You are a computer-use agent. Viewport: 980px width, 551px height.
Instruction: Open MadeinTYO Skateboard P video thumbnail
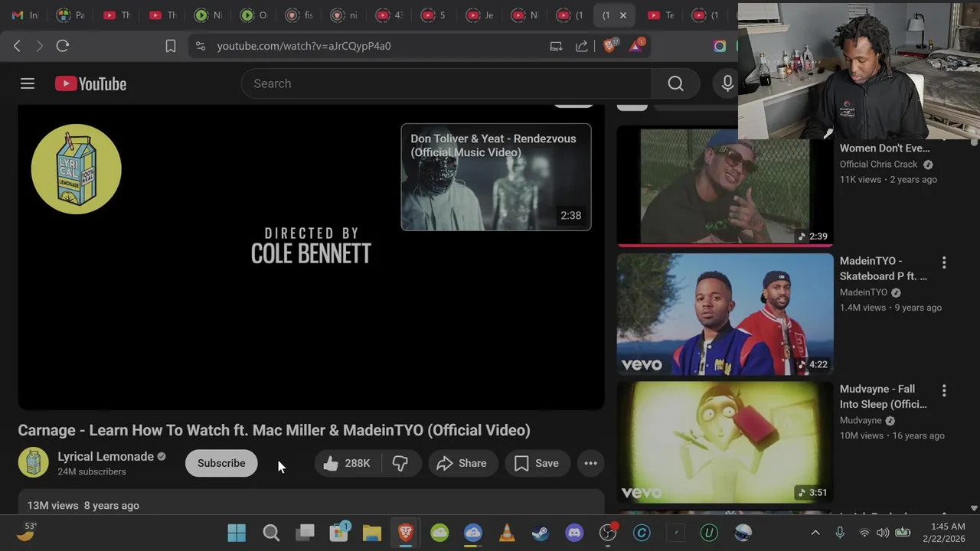coord(725,315)
